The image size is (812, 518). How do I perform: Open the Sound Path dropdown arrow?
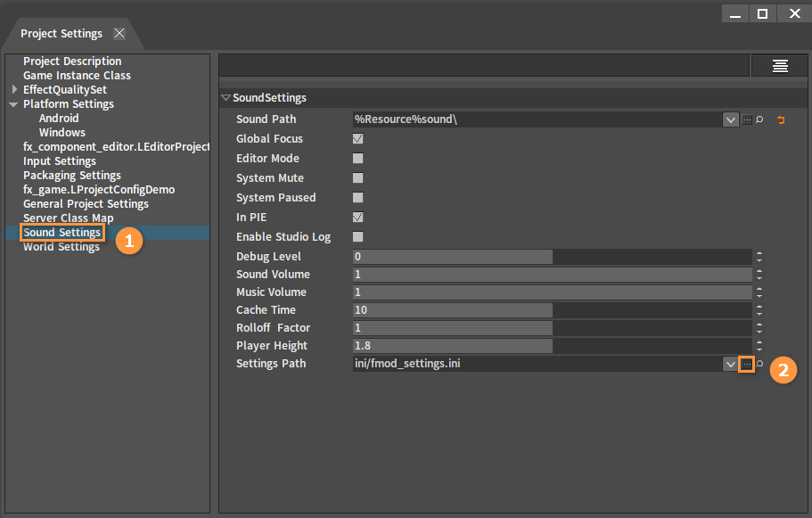coord(730,119)
